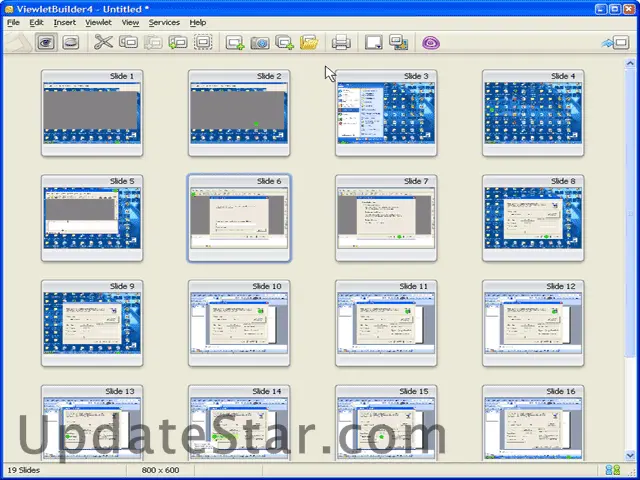Click the monitors compile icon
The image size is (640, 480).
tap(398, 42)
